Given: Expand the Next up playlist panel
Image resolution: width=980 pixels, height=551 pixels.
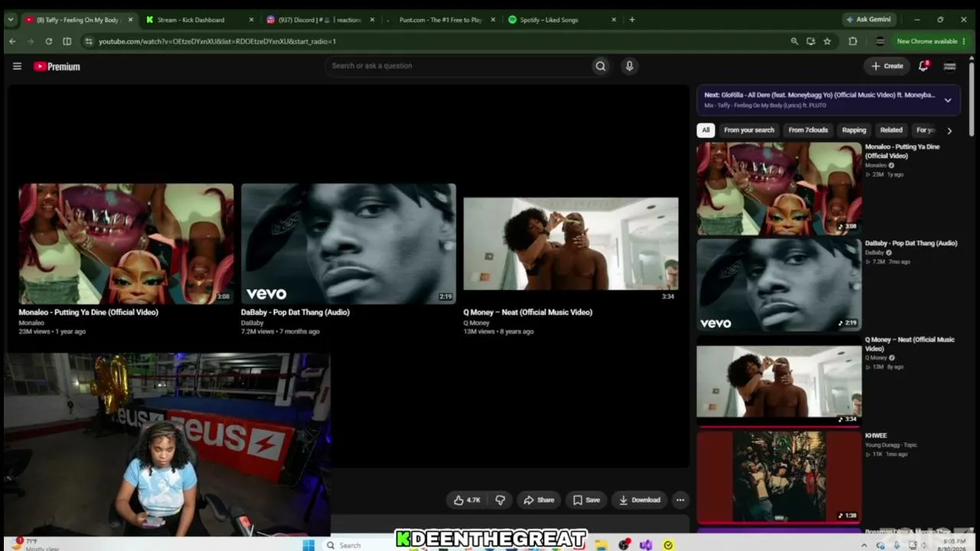Looking at the screenshot, I should (948, 100).
